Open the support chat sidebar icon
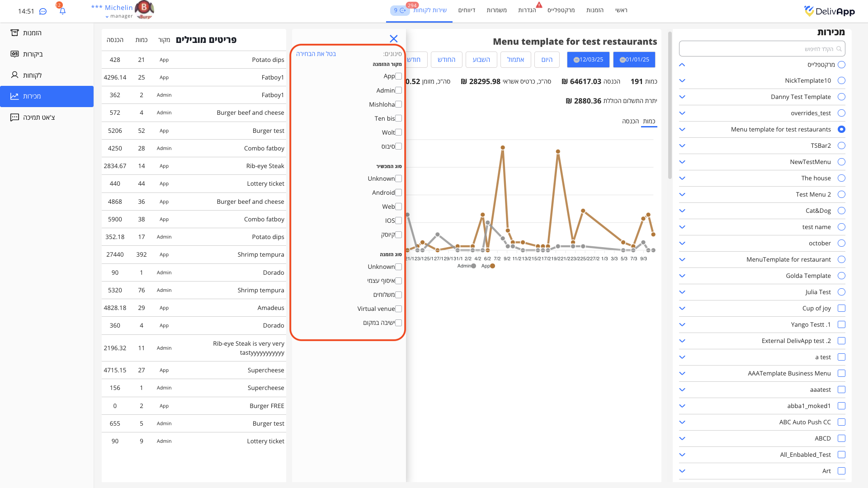Image resolution: width=868 pixels, height=488 pixels. tap(15, 117)
